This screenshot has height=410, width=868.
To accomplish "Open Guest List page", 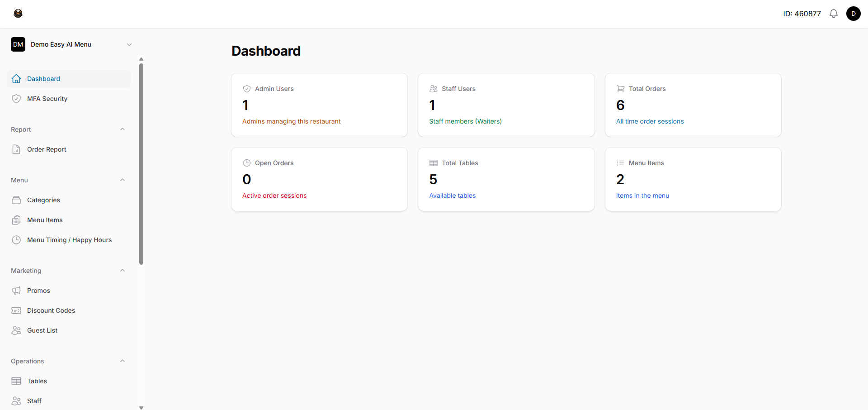I will [69, 330].
